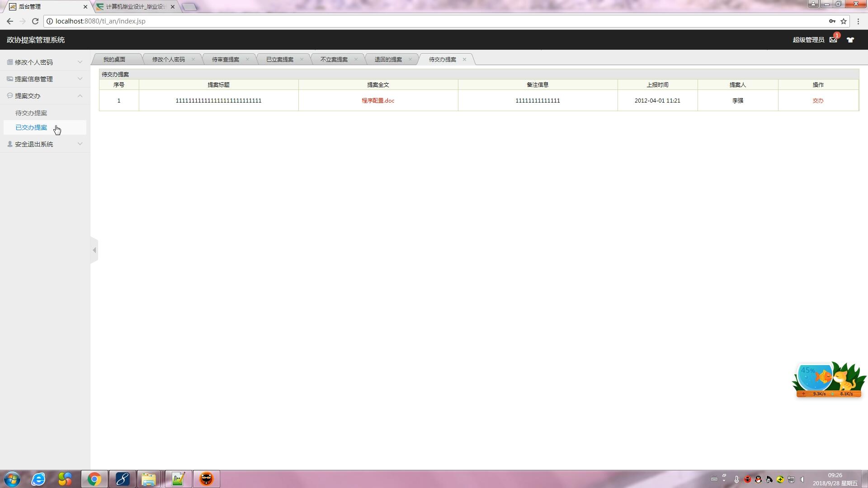This screenshot has height=488, width=868.
Task: Switch to 不立案提案 tab
Action: [334, 59]
